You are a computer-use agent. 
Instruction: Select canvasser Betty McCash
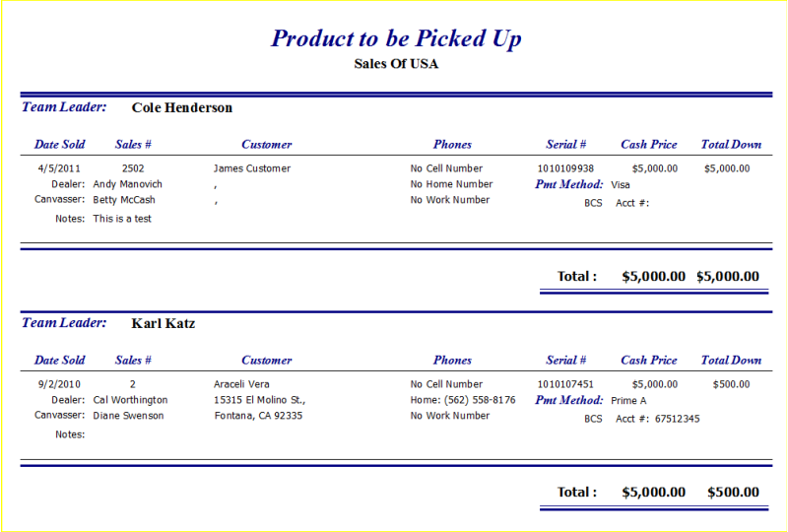coord(124,200)
